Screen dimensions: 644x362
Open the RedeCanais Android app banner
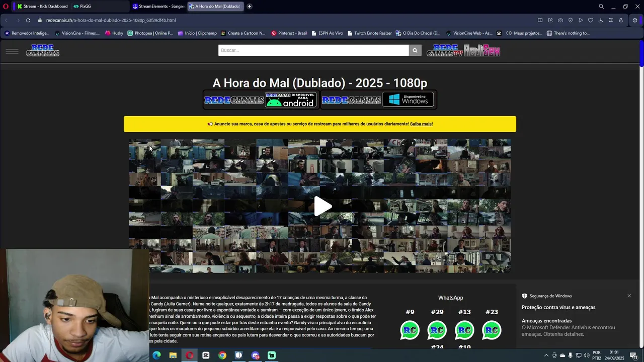(260, 100)
